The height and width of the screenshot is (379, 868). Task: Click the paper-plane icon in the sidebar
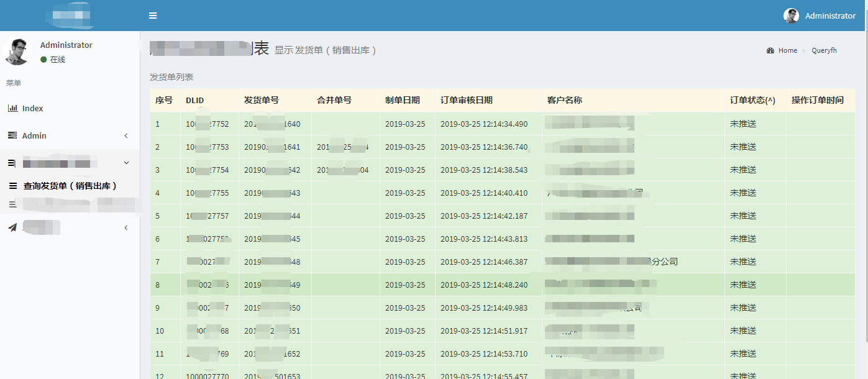12,227
